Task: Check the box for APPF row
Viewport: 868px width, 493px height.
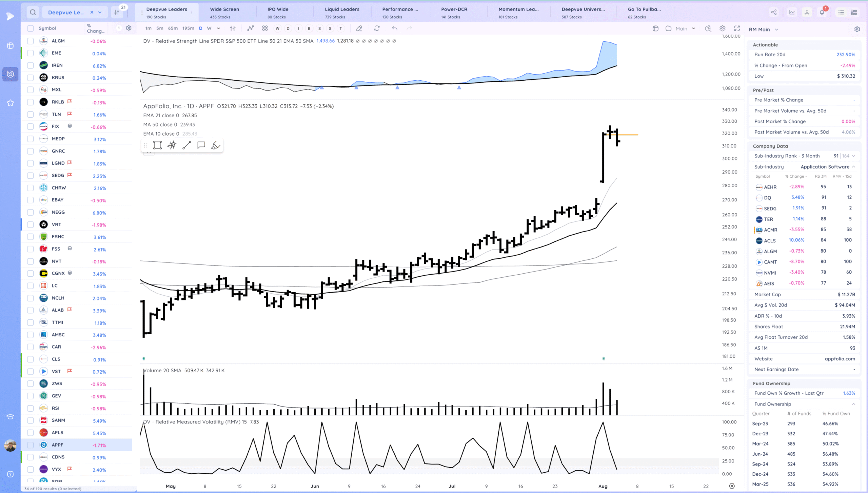Action: click(x=31, y=445)
